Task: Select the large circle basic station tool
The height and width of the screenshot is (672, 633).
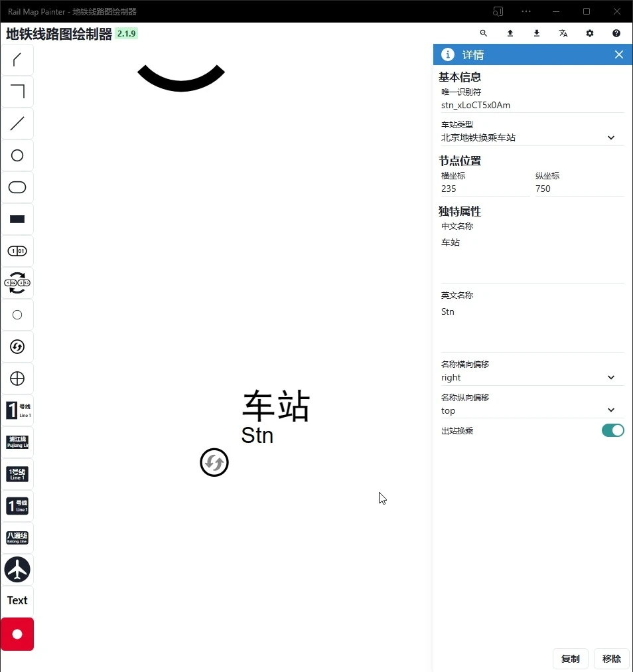Action: pos(17,155)
